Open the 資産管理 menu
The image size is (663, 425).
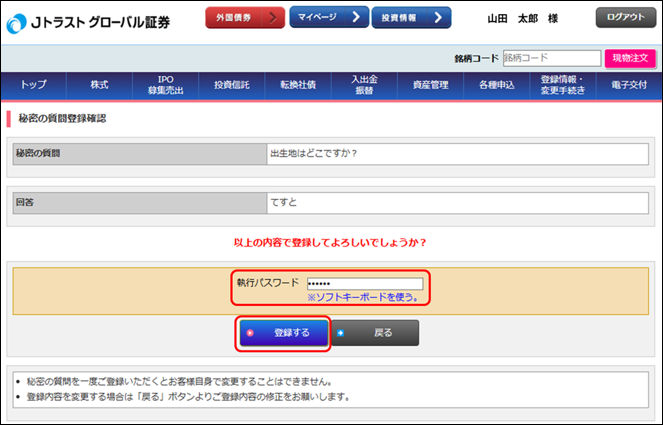[x=430, y=85]
